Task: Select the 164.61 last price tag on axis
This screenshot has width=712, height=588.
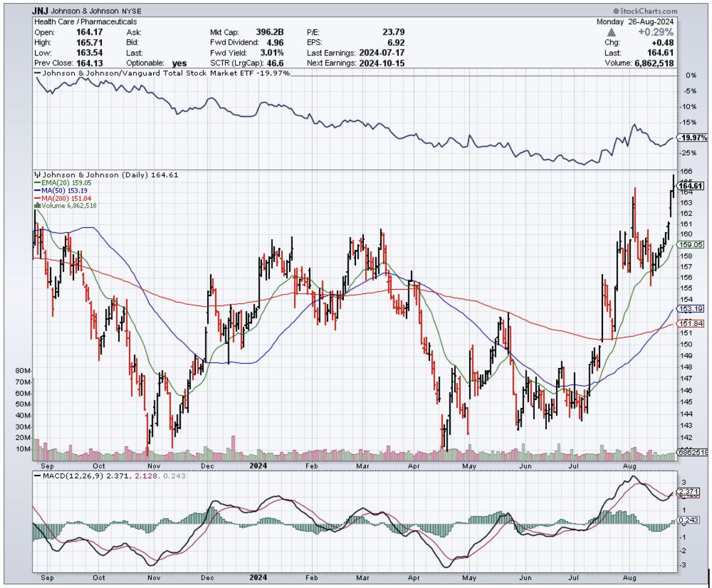Action: (691, 186)
